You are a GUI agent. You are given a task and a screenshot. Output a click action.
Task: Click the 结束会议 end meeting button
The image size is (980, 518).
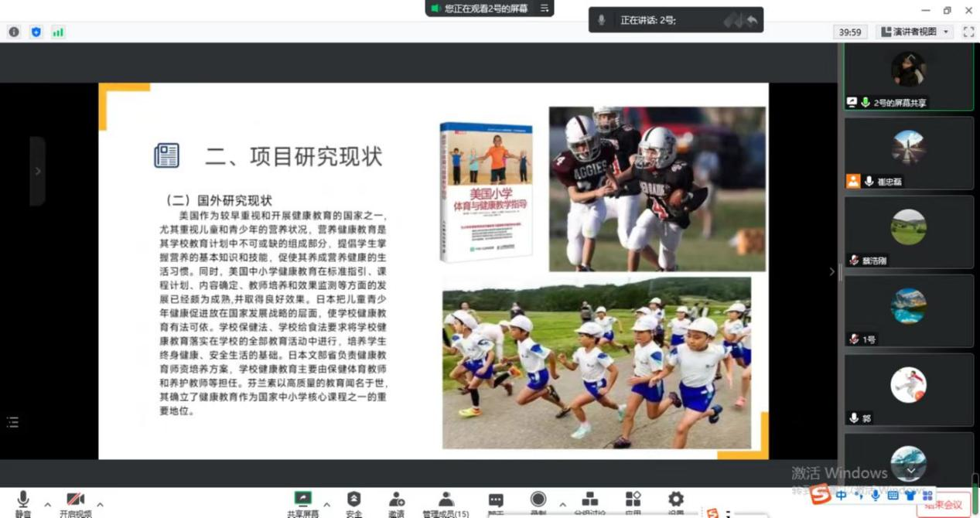(944, 505)
